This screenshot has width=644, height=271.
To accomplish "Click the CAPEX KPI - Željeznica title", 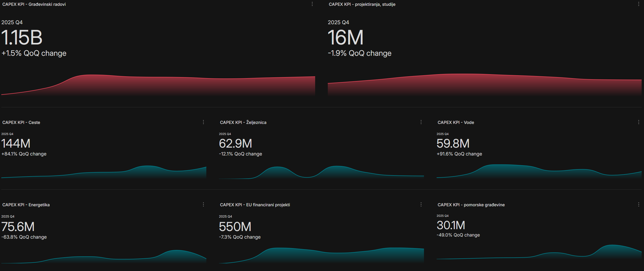I will [x=243, y=122].
